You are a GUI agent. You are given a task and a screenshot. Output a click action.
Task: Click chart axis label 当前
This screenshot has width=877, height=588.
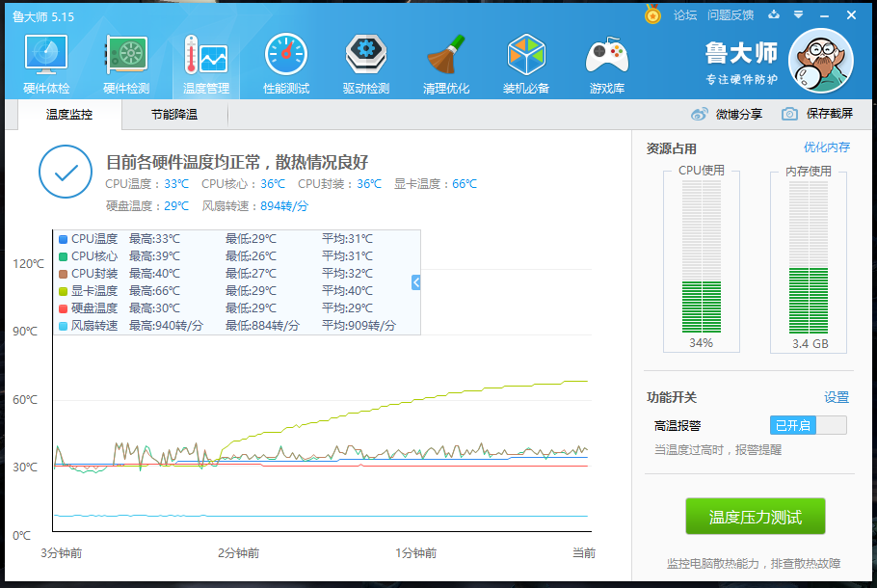tap(584, 553)
